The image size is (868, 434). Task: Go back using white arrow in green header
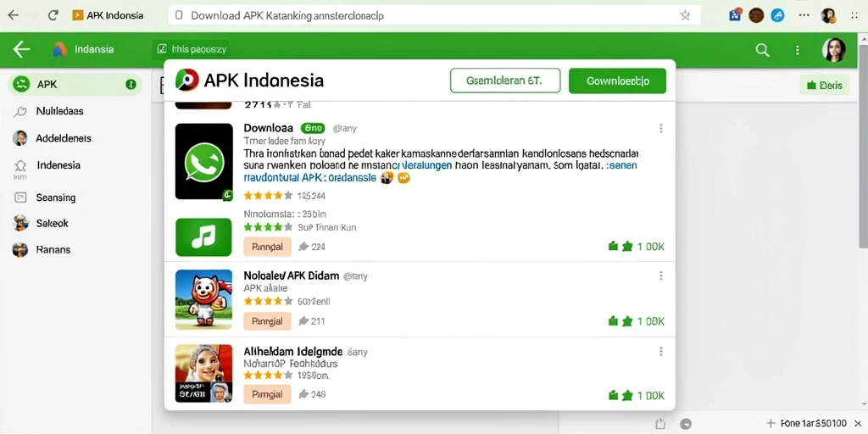click(21, 49)
